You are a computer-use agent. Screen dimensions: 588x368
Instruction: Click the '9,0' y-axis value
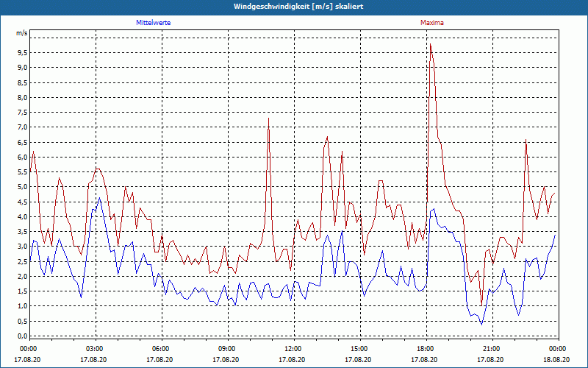pyautogui.click(x=23, y=68)
